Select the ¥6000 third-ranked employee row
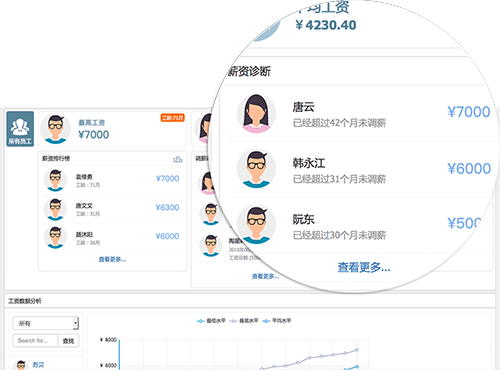Viewport: 500px width, 370px height. pyautogui.click(x=112, y=238)
